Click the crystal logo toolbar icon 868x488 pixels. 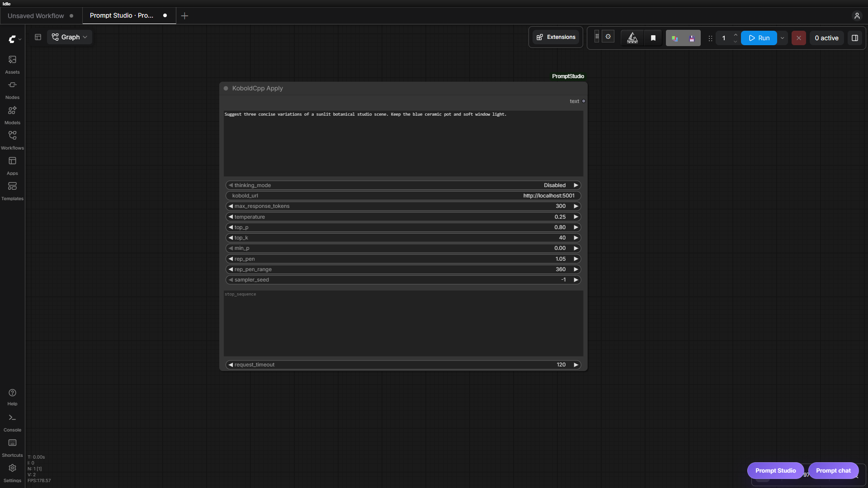(x=632, y=38)
